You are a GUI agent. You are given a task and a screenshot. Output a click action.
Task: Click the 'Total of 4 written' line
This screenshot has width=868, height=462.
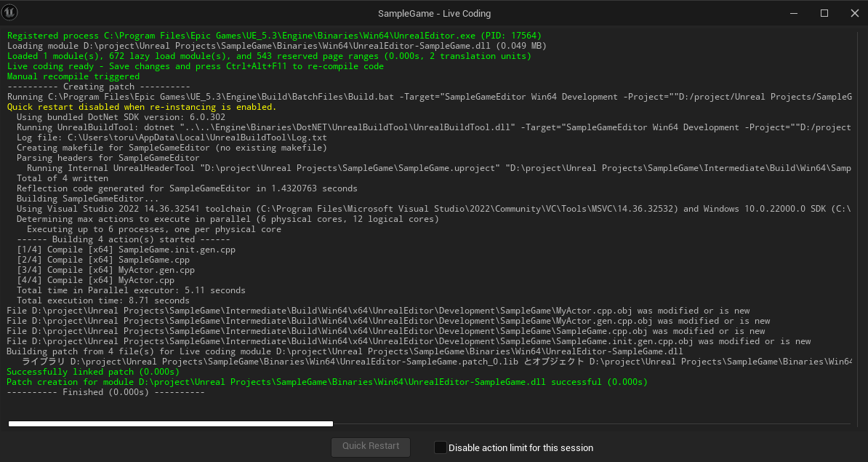63,178
